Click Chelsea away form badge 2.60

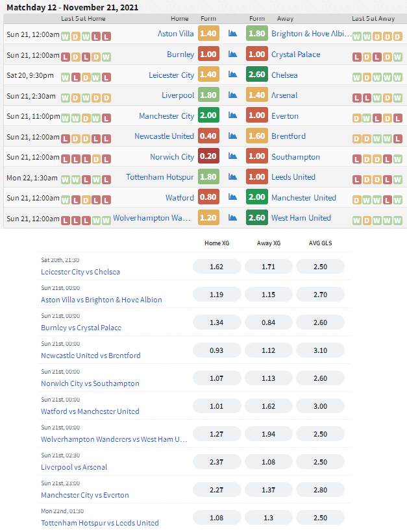coord(256,75)
